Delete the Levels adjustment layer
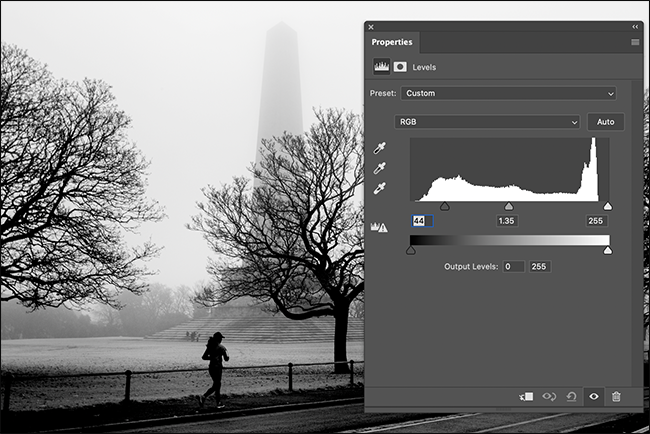 [616, 397]
